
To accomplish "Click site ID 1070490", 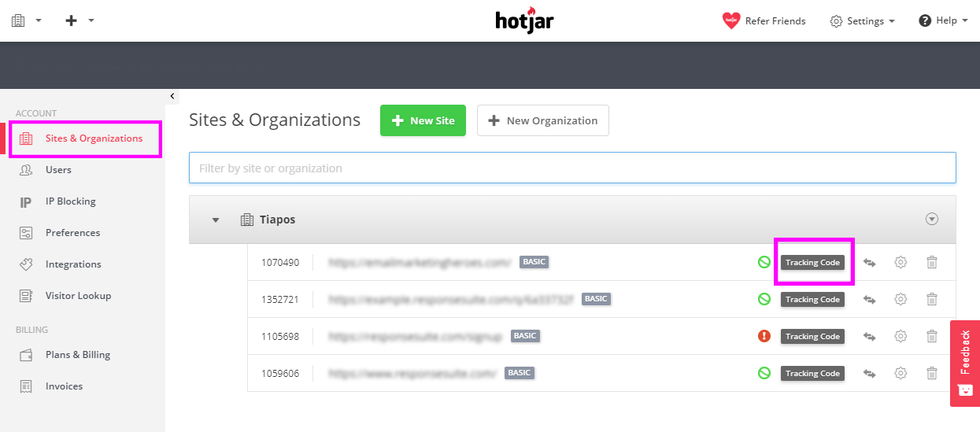I will pos(280,262).
